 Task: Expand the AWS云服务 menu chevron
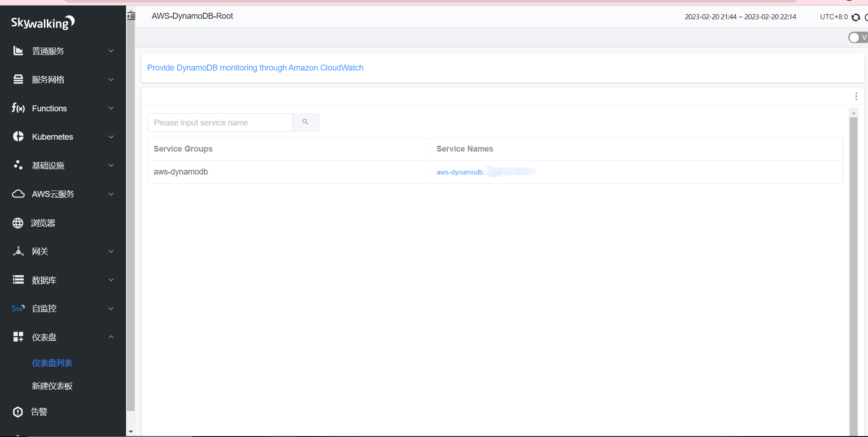click(111, 194)
